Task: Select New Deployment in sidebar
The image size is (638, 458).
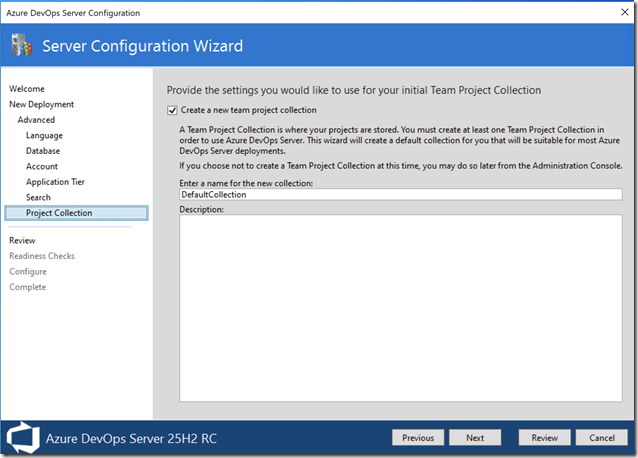Action: (42, 104)
